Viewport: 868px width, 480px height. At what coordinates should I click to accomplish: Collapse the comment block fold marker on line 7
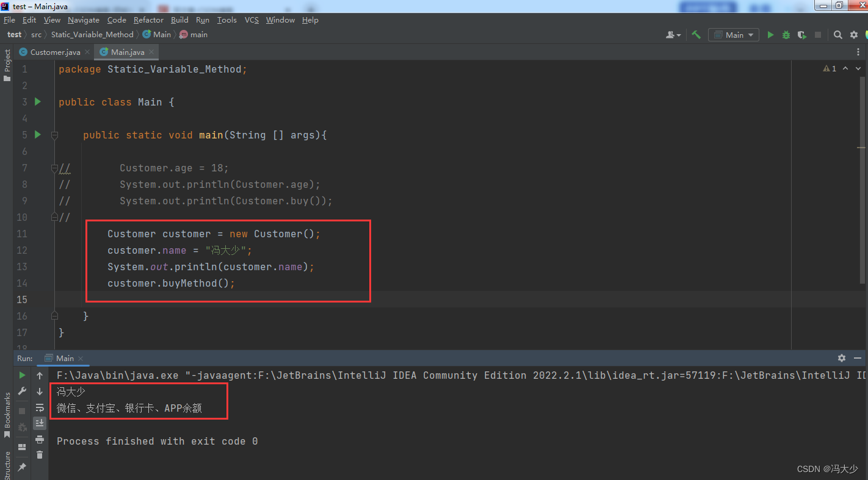point(54,168)
